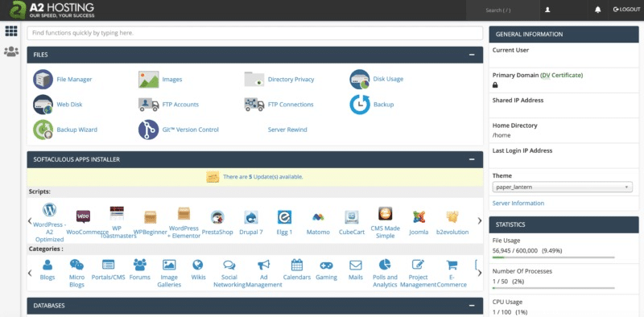This screenshot has height=317, width=644.
Task: Open the Gaming category icon
Action: coord(327,266)
